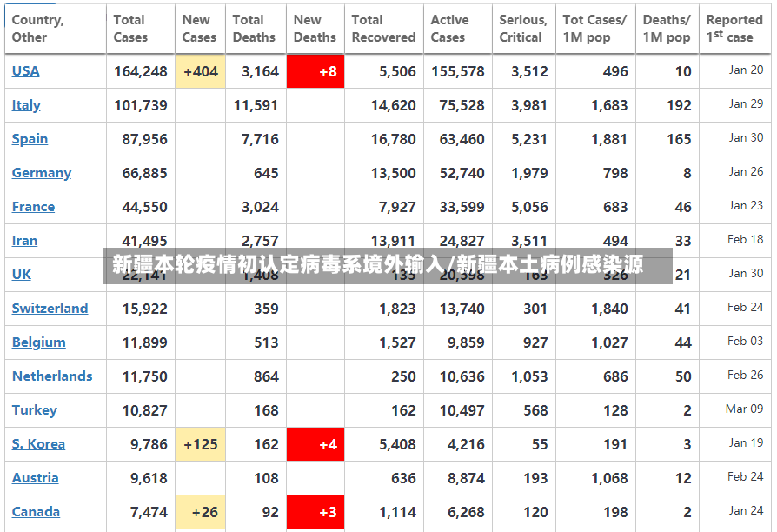Click Austria total recovered 636
This screenshot has height=532, width=777.
pos(403,478)
